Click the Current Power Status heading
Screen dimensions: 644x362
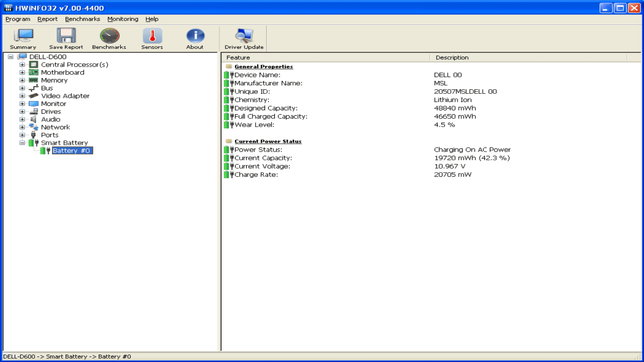268,141
